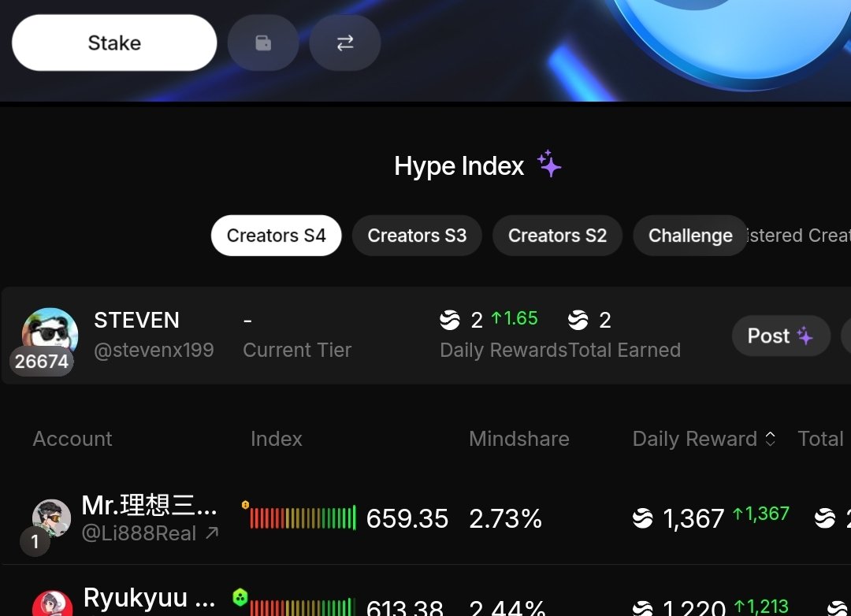
Task: Click Mr.理想三 profile avatar
Action: click(51, 518)
